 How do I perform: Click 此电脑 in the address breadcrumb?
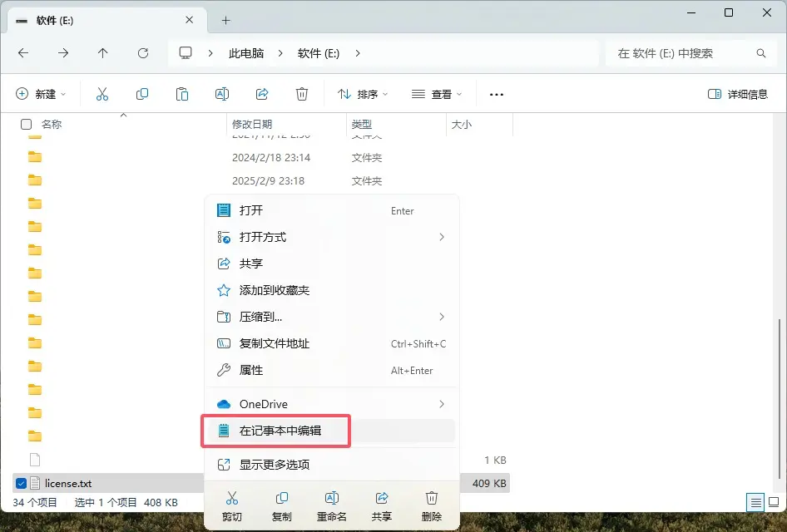246,53
